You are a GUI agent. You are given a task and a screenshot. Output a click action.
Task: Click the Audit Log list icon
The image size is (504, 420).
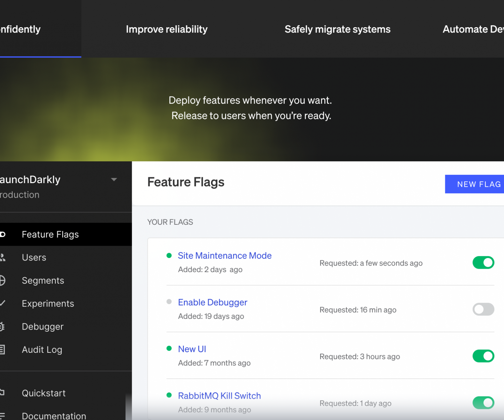click(x=2, y=349)
